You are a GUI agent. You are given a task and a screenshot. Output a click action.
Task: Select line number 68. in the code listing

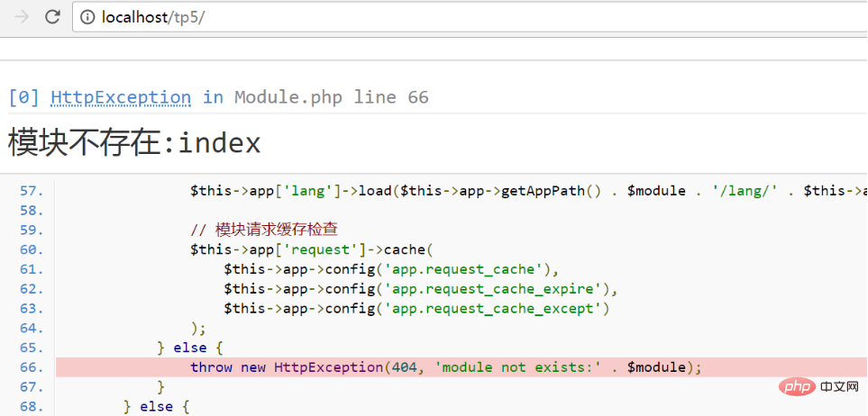click(32, 407)
